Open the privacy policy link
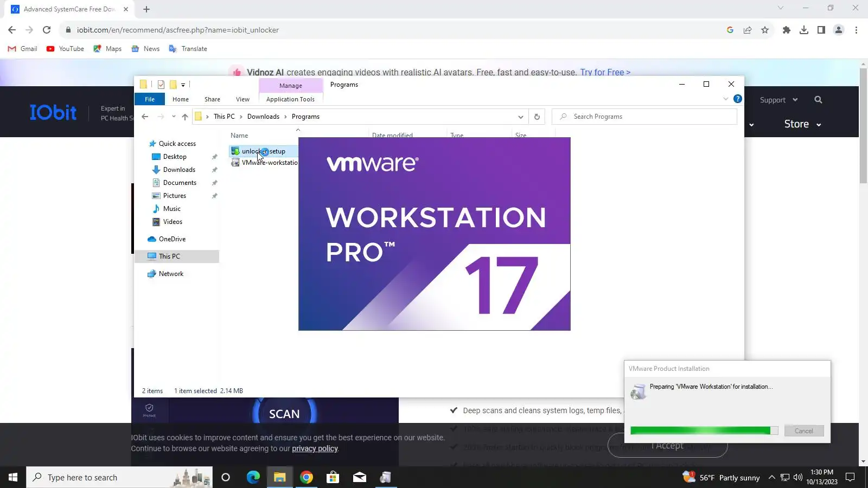 click(315, 448)
